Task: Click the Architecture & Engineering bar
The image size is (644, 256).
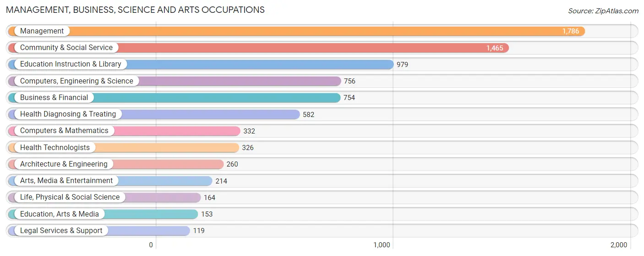Action: tap(115, 164)
